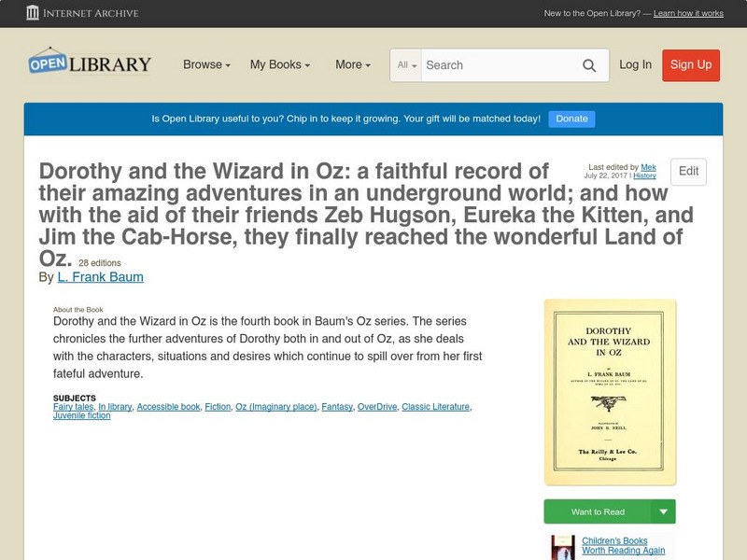Open editor Mek's profile link
747x560 pixels.
pyautogui.click(x=648, y=167)
